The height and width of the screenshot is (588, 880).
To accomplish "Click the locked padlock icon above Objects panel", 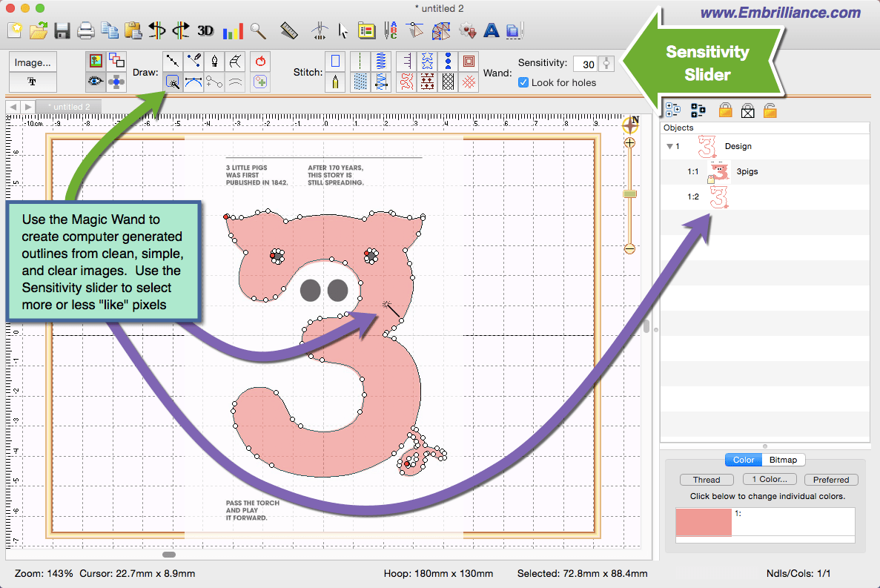I will (x=724, y=110).
